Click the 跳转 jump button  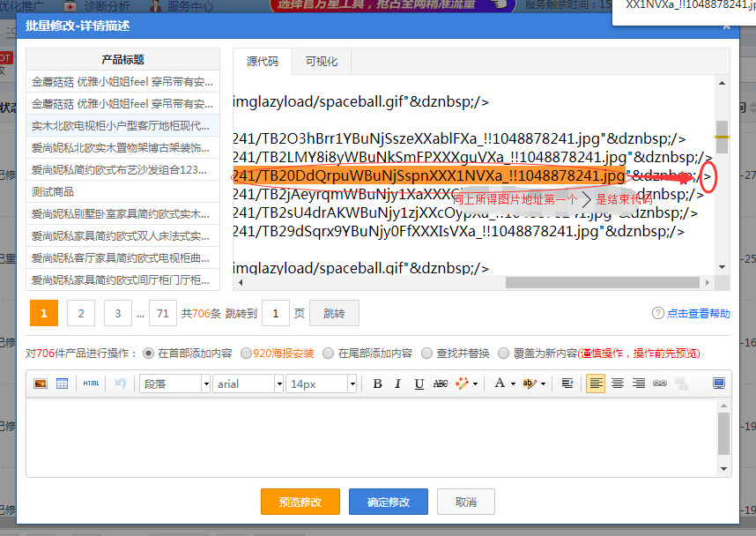pyautogui.click(x=334, y=313)
